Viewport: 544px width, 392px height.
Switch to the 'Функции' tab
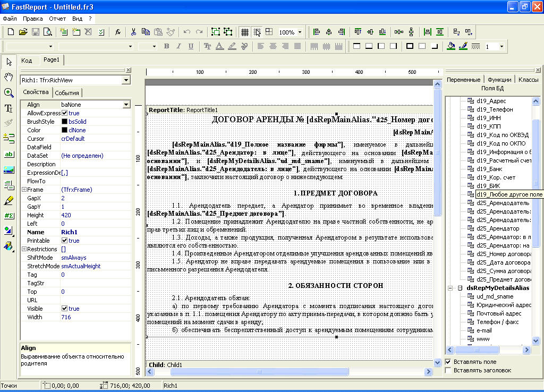coord(499,80)
